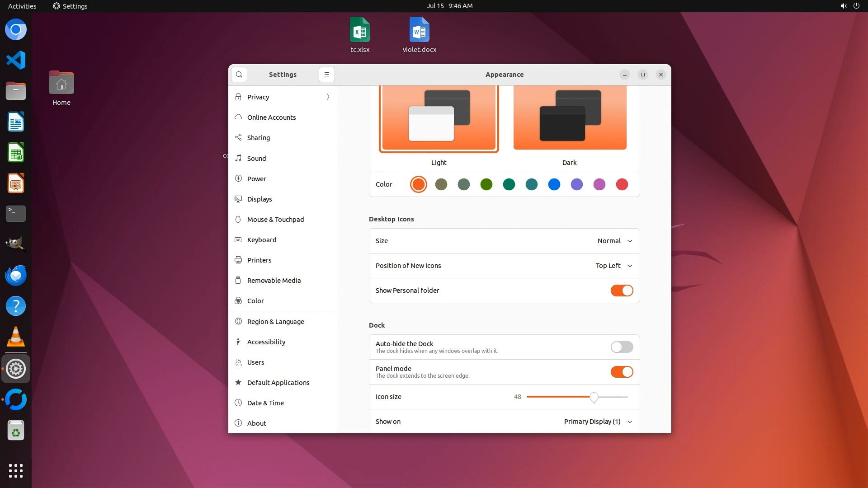Enable Auto-hide the Dock switch
868x488 pixels.
(x=622, y=347)
